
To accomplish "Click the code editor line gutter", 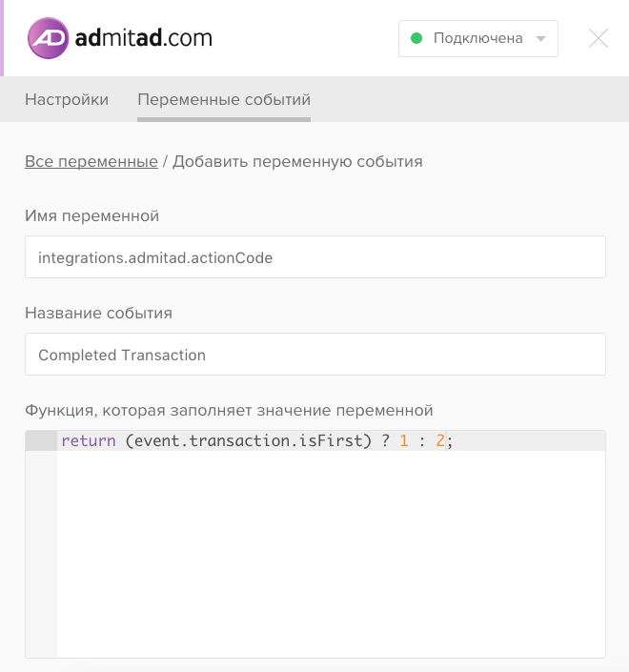I will (x=41, y=544).
